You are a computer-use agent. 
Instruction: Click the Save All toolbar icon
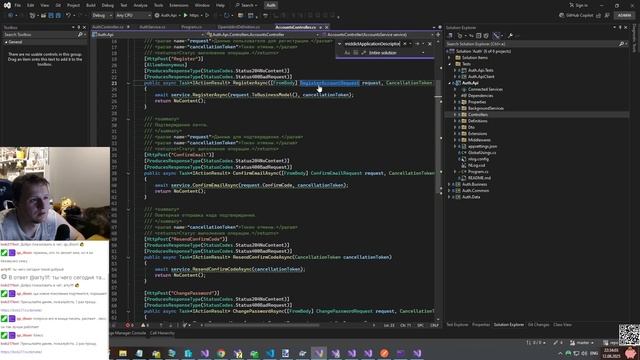58,16
